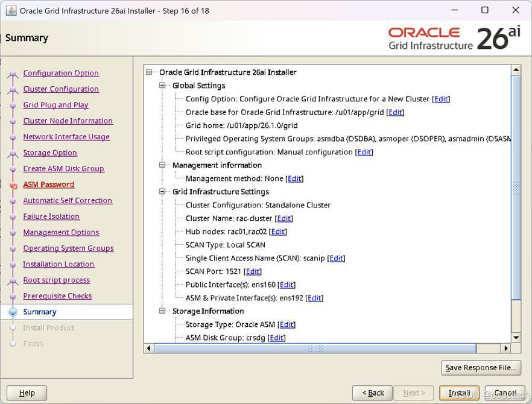Open Prerequisite Checks step
The height and width of the screenshot is (404, 532).
click(x=57, y=296)
